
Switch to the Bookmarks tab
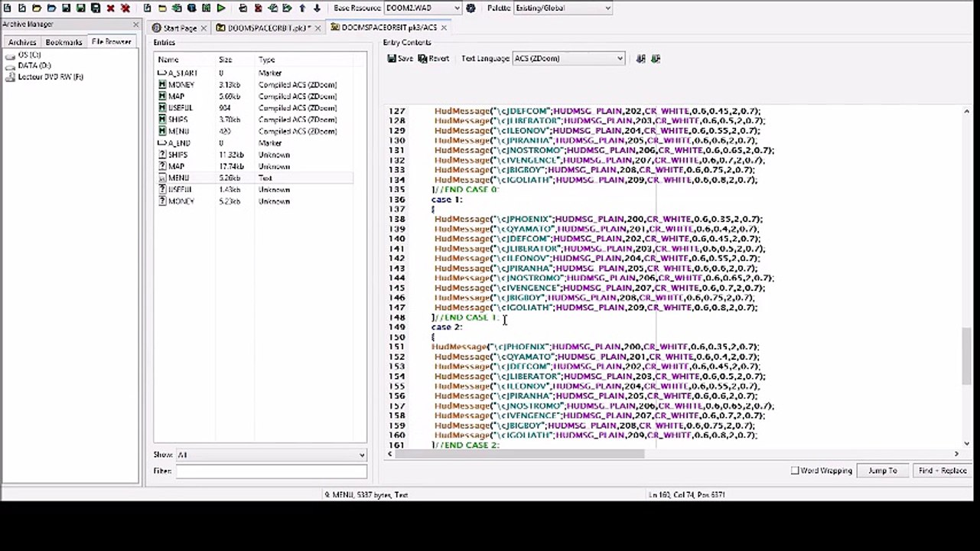[63, 42]
